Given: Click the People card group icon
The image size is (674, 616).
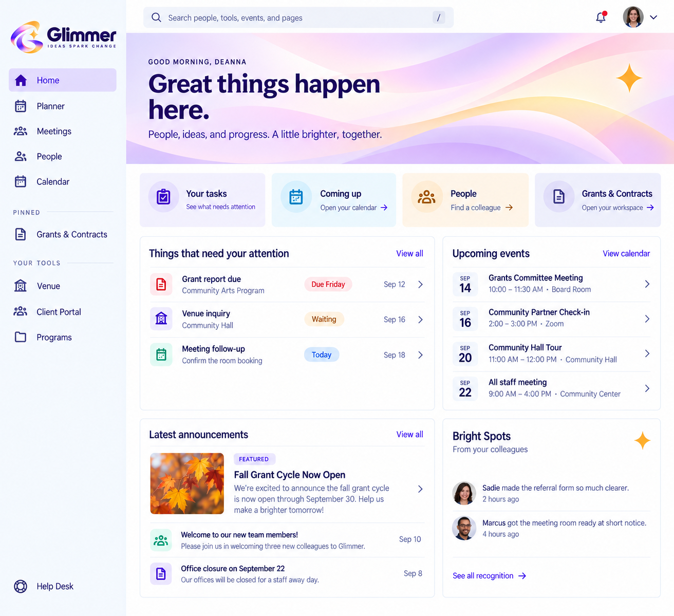Looking at the screenshot, I should pyautogui.click(x=426, y=197).
